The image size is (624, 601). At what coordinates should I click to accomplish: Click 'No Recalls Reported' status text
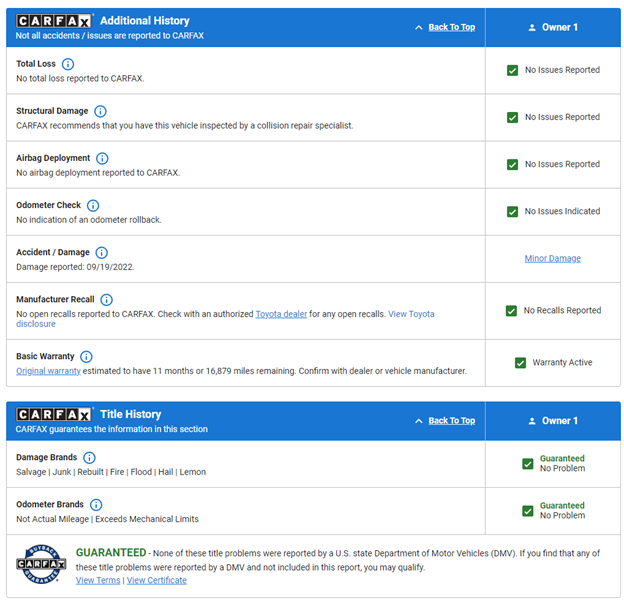click(x=562, y=310)
